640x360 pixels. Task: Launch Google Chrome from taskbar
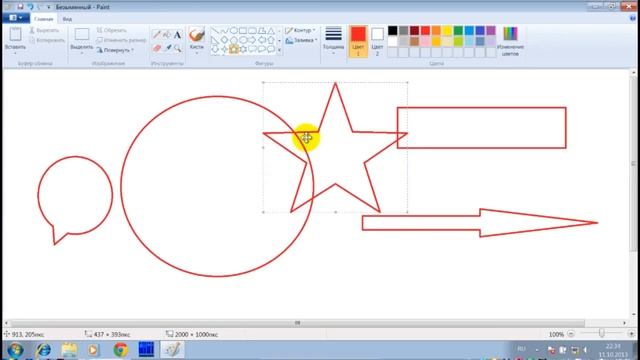(120, 350)
